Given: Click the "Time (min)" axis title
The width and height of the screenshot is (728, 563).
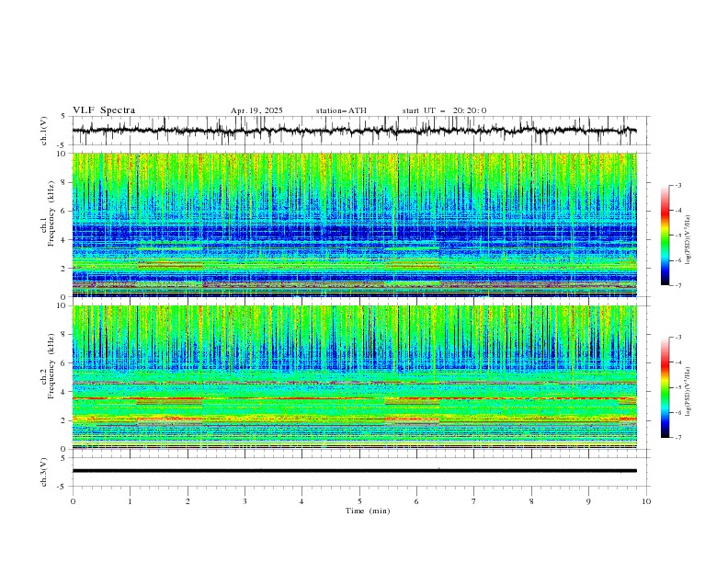Looking at the screenshot, I should (x=368, y=511).
